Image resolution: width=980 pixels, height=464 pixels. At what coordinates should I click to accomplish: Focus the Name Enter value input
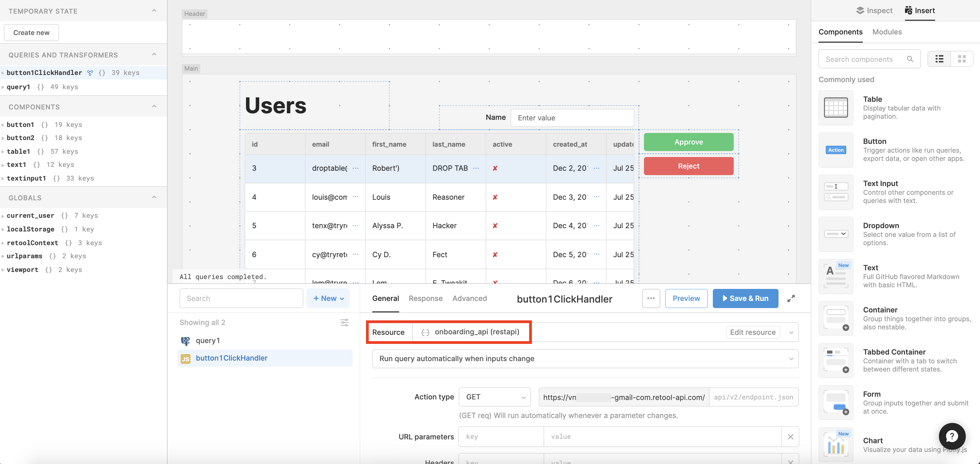pos(572,118)
